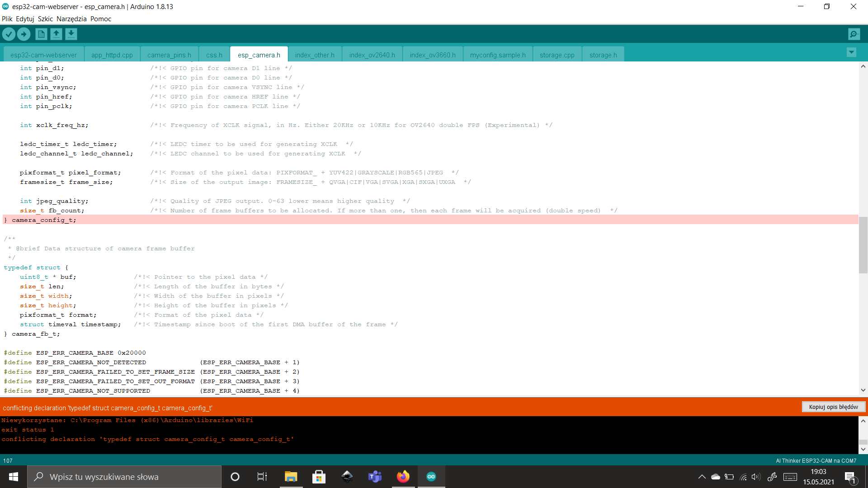
Task: Click the taskbar search box
Action: (x=124, y=477)
